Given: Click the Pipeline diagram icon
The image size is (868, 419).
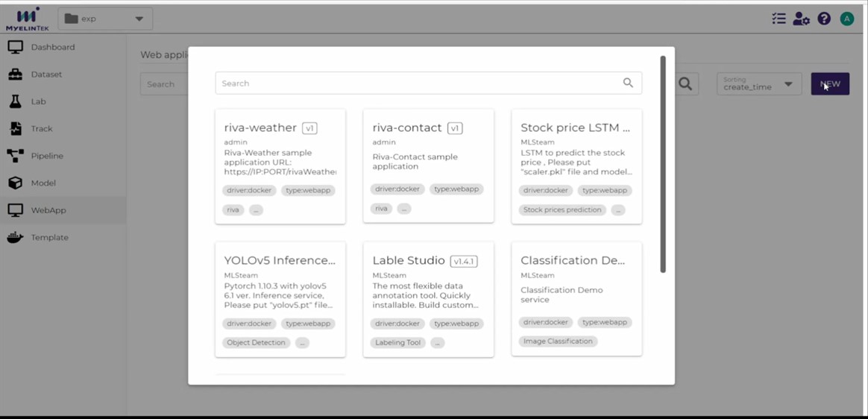Looking at the screenshot, I should click(16, 156).
